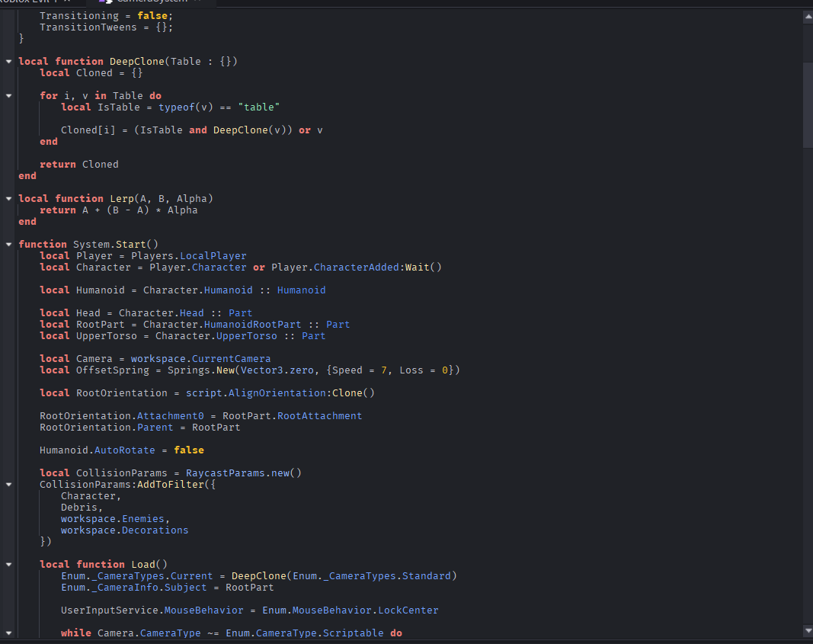The height and width of the screenshot is (644, 813).
Task: Click 'Lerp' function name
Action: pyautogui.click(x=122, y=198)
